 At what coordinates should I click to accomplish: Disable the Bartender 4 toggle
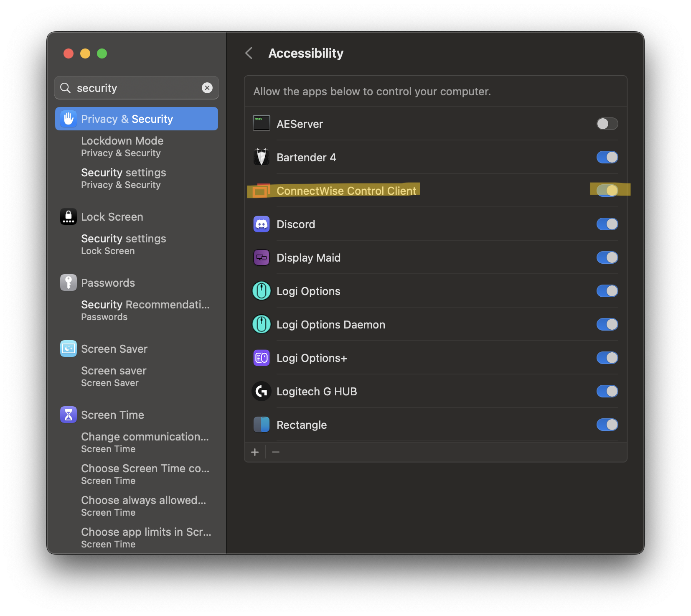pyautogui.click(x=607, y=157)
